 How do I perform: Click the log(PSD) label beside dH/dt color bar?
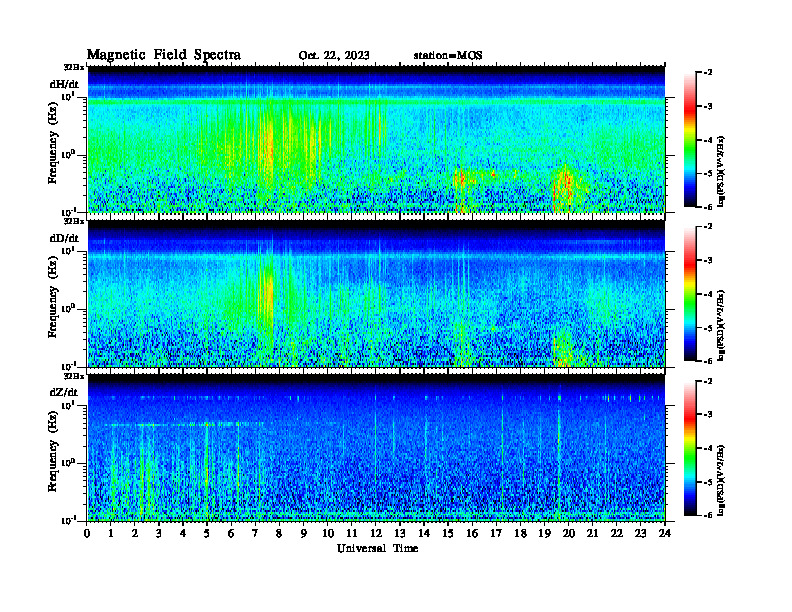tap(721, 171)
